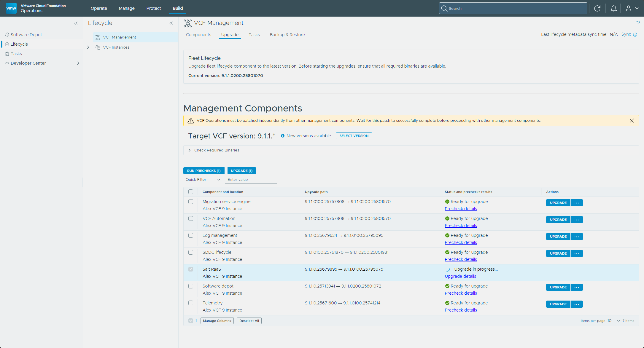The width and height of the screenshot is (644, 348).
Task: Collapse the left navigation sidebar
Action: (76, 23)
